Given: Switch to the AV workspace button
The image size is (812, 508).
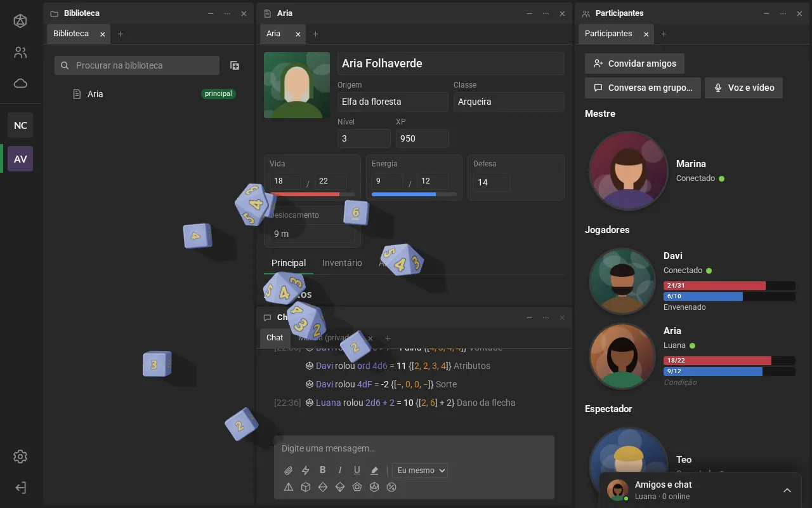Looking at the screenshot, I should (x=20, y=159).
